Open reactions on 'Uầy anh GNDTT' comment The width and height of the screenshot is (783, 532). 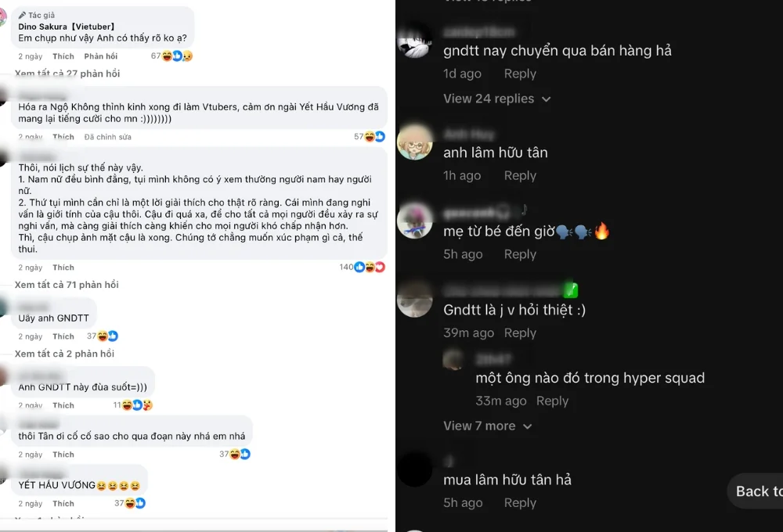tap(107, 336)
